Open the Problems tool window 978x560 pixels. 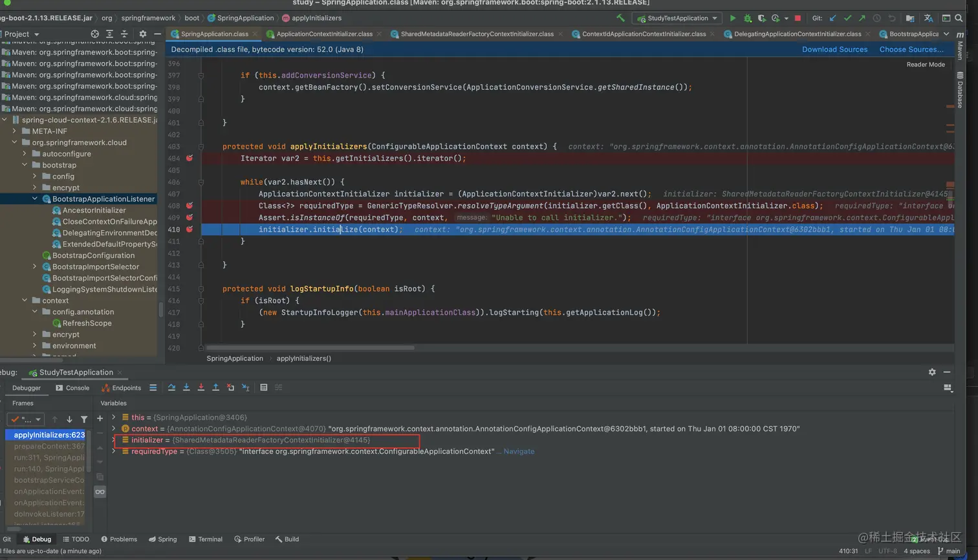click(119, 539)
